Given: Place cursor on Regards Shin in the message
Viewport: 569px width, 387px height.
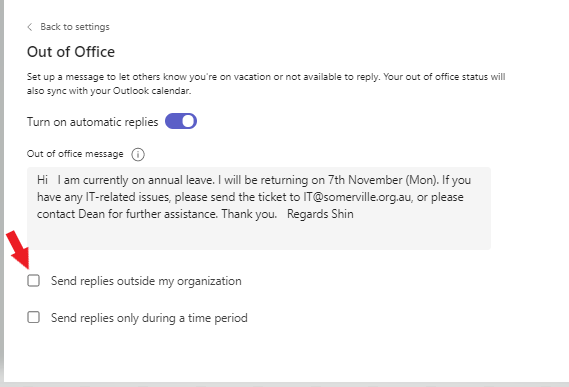Looking at the screenshot, I should coord(320,214).
